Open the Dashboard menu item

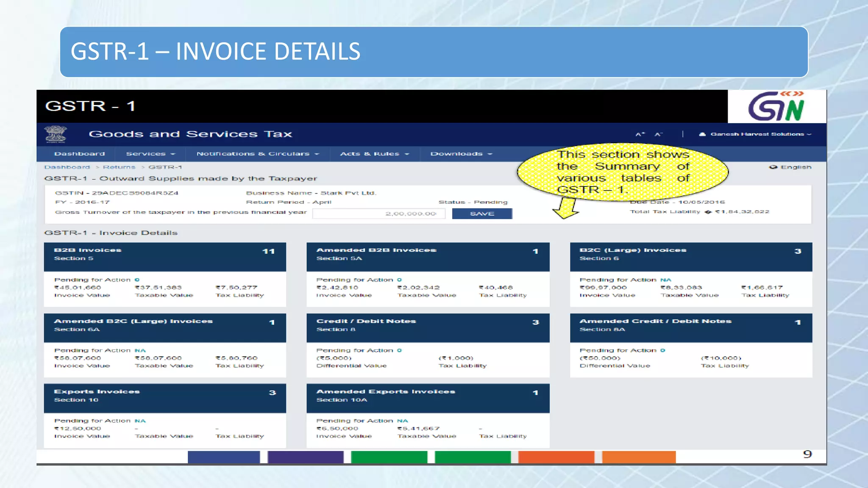(79, 154)
